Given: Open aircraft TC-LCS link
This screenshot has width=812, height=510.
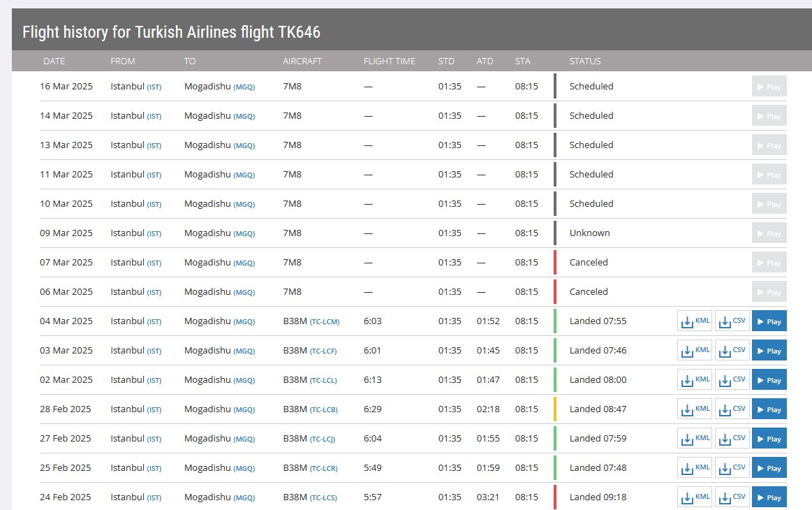Looking at the screenshot, I should pyautogui.click(x=323, y=498).
